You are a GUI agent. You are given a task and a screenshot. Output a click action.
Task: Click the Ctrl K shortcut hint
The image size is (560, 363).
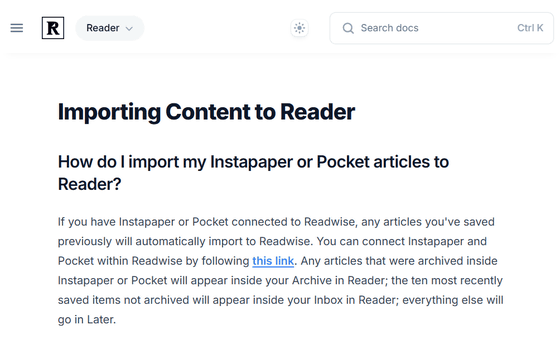pos(530,28)
